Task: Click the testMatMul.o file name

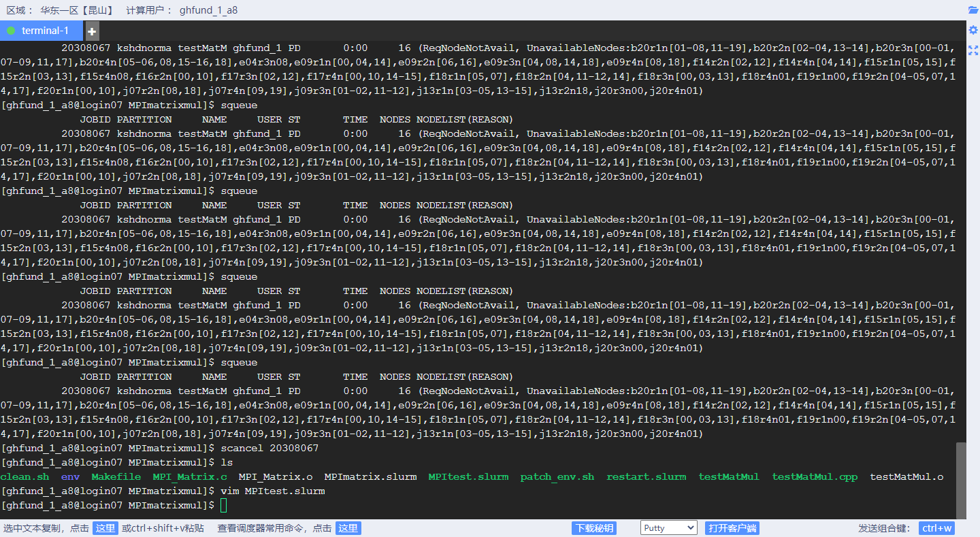Action: tap(906, 476)
